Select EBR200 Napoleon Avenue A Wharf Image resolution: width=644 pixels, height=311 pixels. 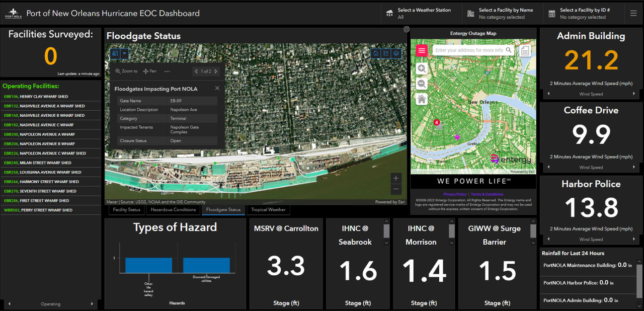51,134
